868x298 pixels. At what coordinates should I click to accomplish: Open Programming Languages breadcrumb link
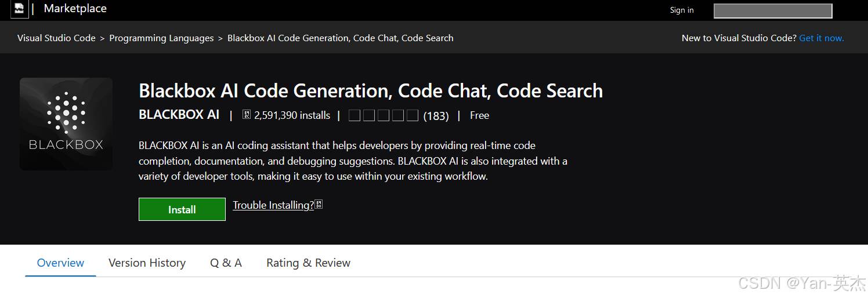click(x=161, y=38)
